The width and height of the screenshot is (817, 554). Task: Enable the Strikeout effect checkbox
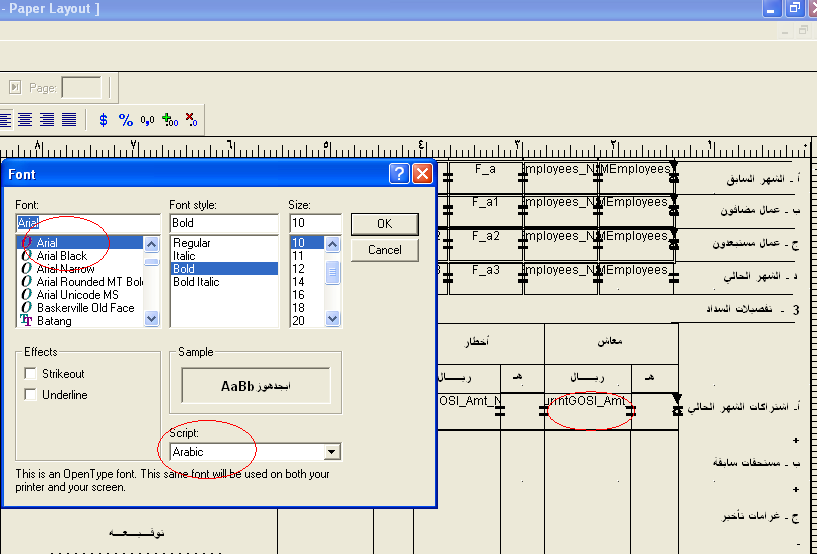click(30, 374)
